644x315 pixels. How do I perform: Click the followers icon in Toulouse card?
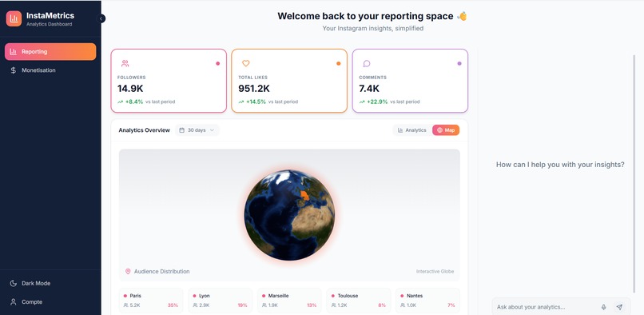333,305
